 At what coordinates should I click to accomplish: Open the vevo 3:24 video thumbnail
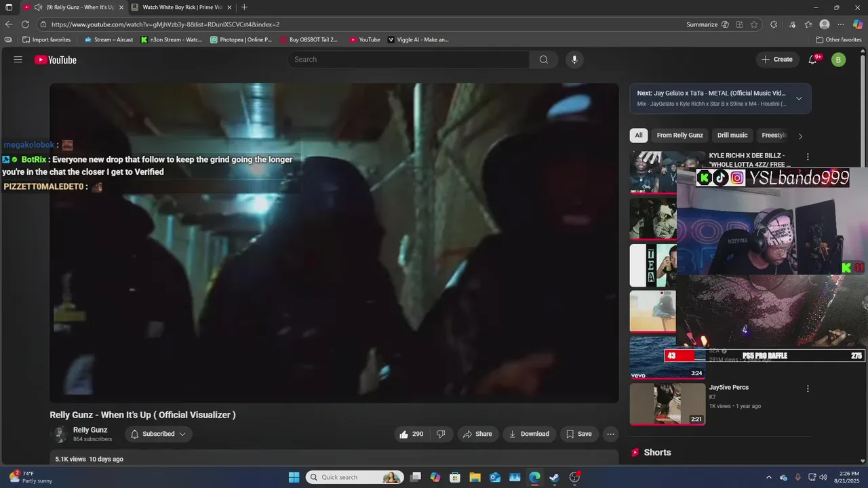pyautogui.click(x=667, y=358)
